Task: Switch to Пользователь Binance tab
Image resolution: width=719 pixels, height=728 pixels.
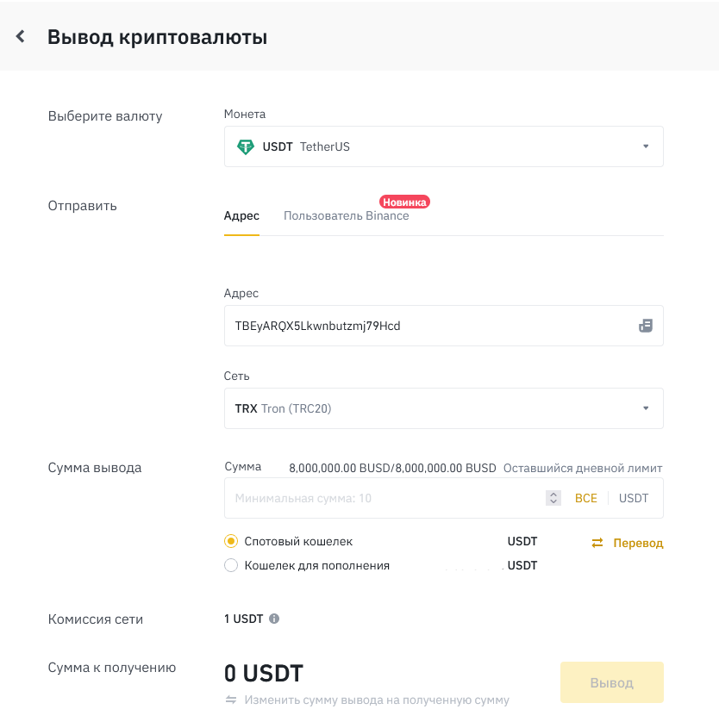Action: (346, 215)
